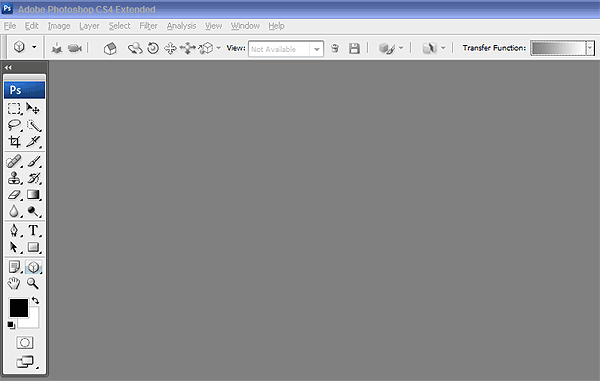Viewport: 600px width, 381px height.
Task: Select the Hand tool
Action: pyautogui.click(x=14, y=283)
